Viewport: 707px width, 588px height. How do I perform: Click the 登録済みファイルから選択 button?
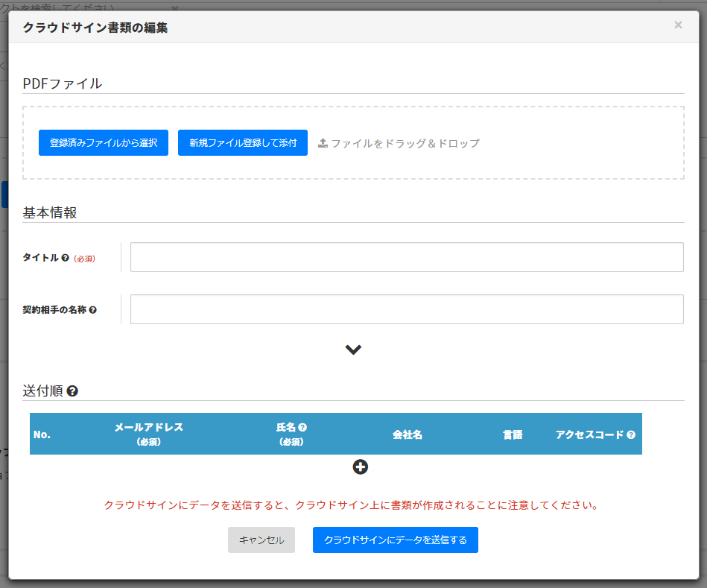tap(104, 143)
